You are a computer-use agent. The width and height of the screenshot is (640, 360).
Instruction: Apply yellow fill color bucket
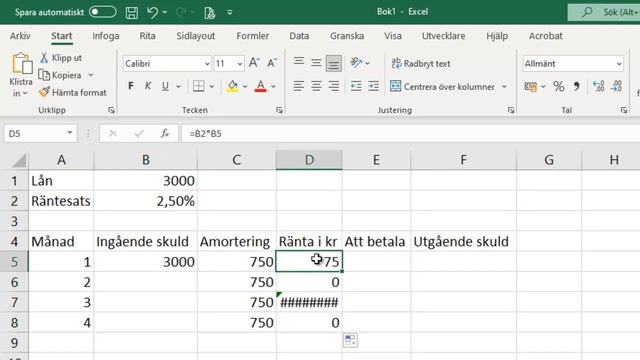(x=233, y=86)
